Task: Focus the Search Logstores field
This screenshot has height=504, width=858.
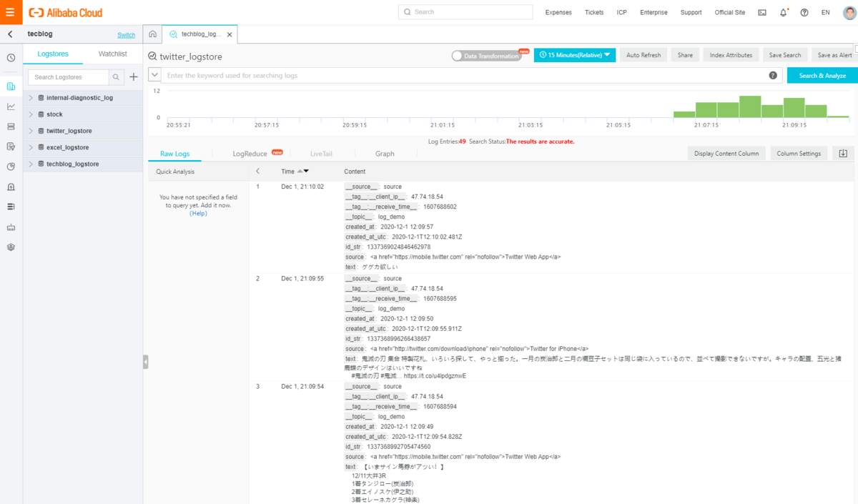Action: click(x=69, y=77)
